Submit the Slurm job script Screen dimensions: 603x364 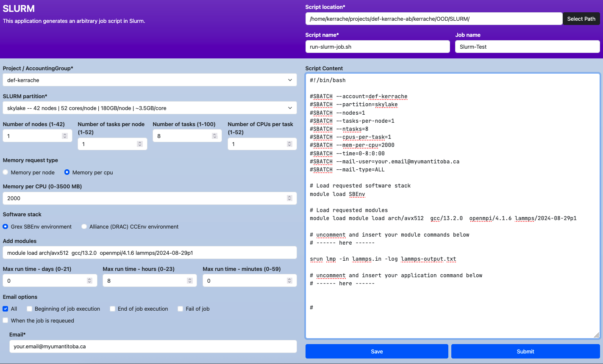coord(525,351)
